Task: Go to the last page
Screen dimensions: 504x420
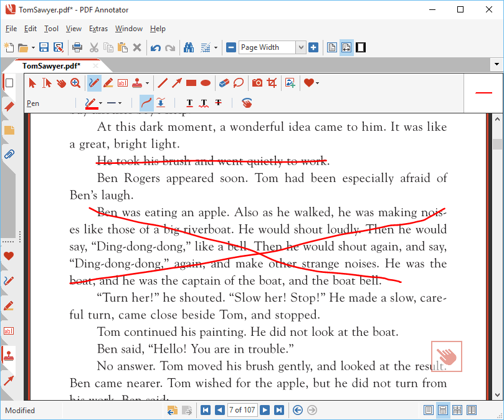Action: tap(279, 410)
